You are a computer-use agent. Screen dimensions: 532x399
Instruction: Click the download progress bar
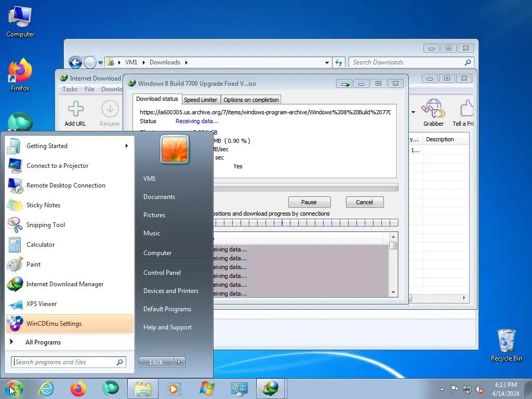tap(305, 187)
